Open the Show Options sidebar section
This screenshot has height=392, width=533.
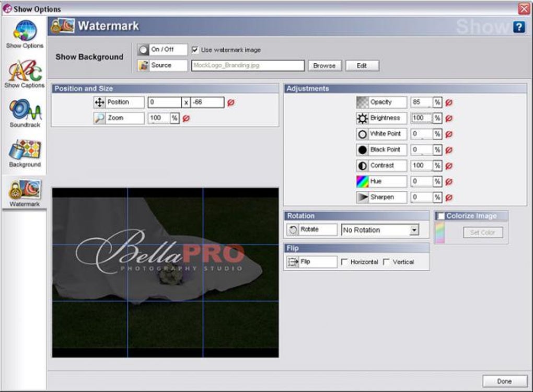[25, 34]
